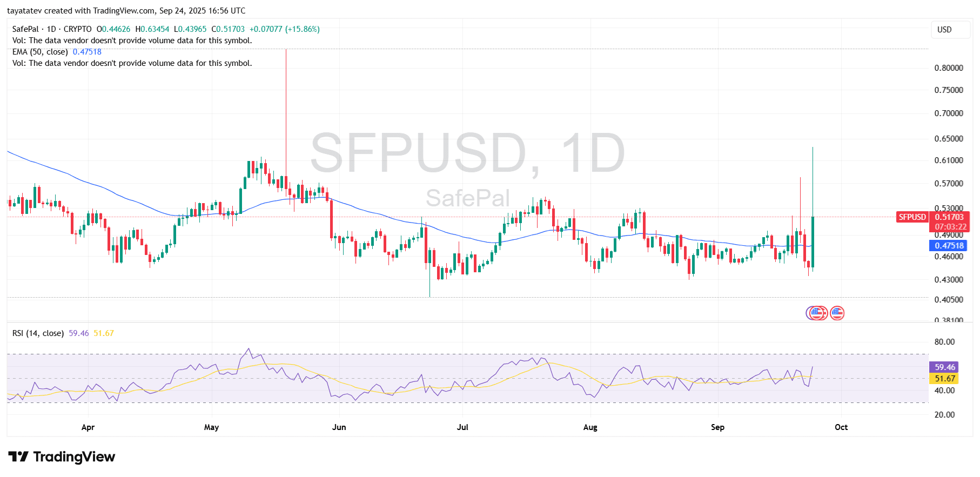Click the yellow 51.67 RSI axis label
The width and height of the screenshot is (980, 477).
pos(944,379)
